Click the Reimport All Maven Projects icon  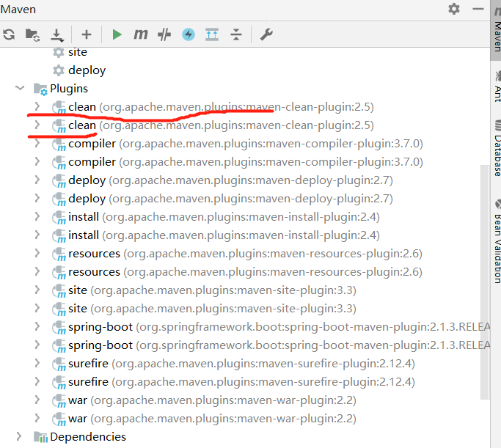point(9,34)
